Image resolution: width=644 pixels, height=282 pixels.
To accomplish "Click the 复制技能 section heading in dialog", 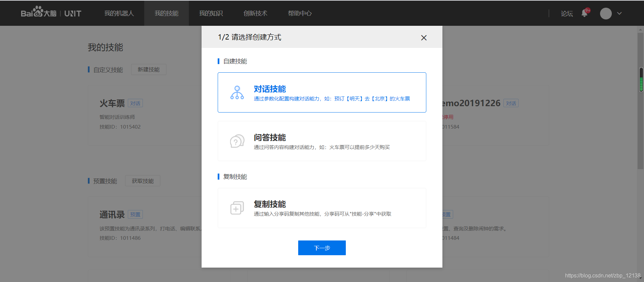I will tap(235, 177).
